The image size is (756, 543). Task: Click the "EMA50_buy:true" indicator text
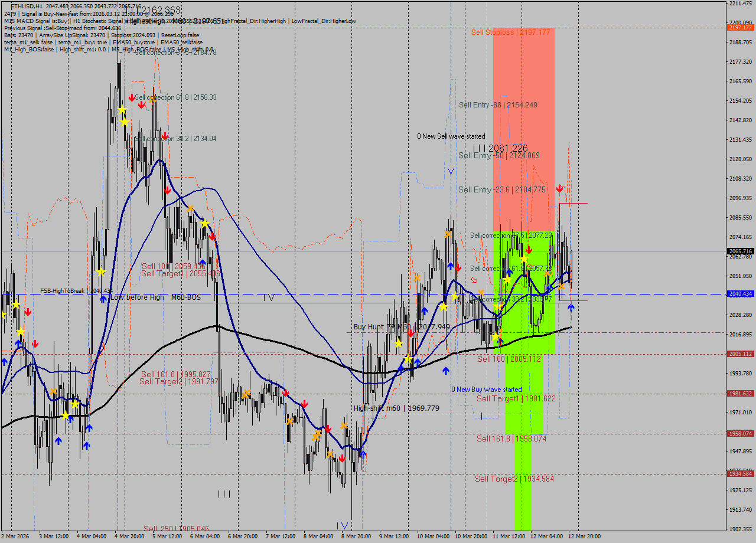pyautogui.click(x=134, y=42)
